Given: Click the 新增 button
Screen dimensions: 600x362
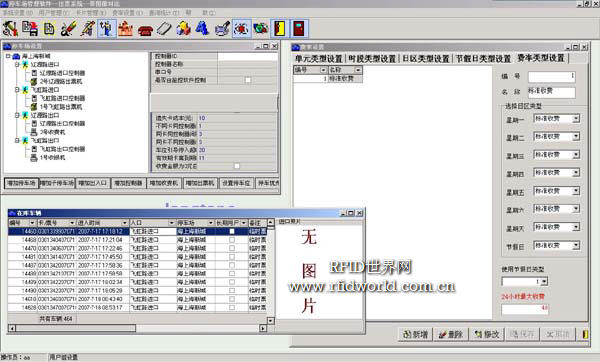Looking at the screenshot, I should tap(416, 334).
